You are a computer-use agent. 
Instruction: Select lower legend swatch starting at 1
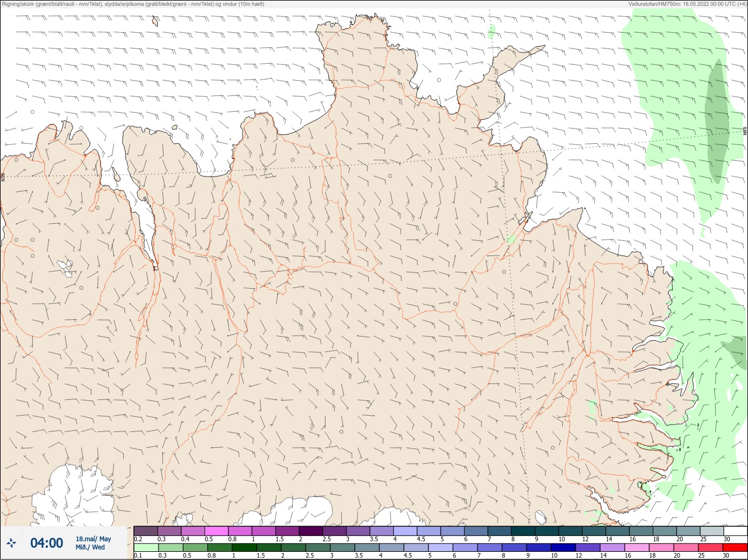pos(244,548)
